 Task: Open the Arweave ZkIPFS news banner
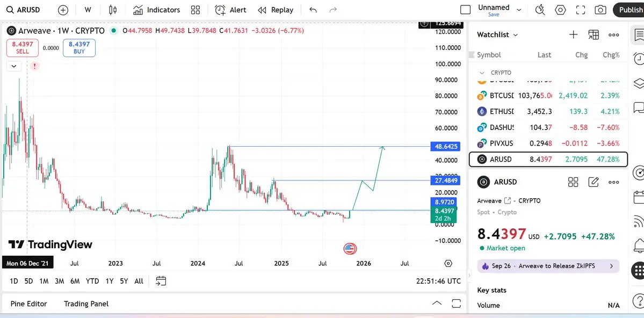(x=548, y=266)
